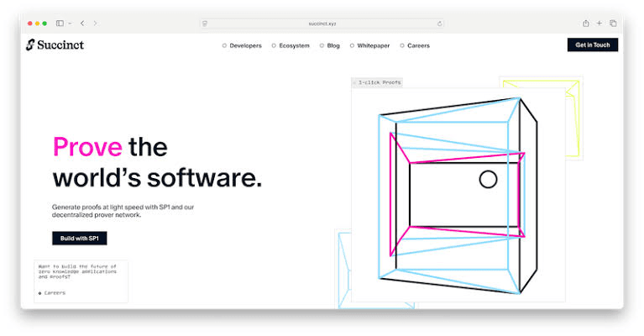644x336 pixels.
Task: Click the 1-click Proofs label tab
Action: (x=377, y=82)
